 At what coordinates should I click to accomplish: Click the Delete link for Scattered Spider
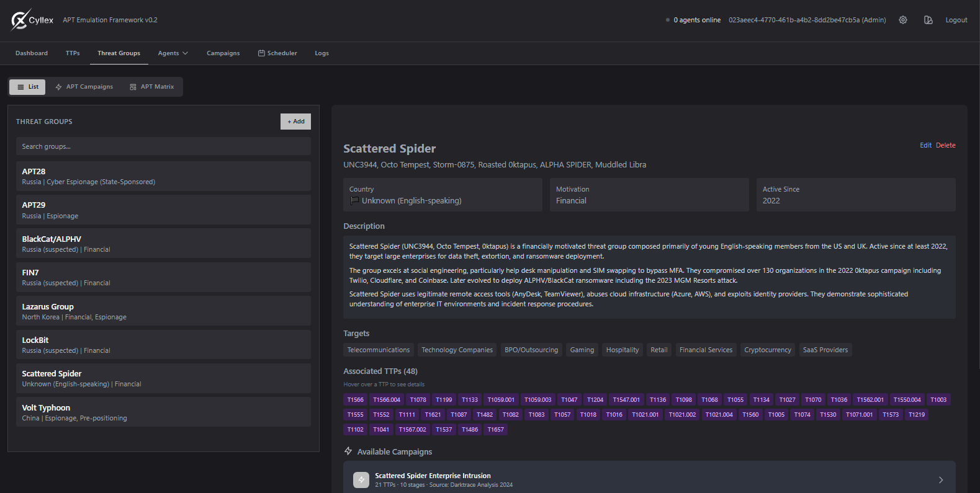[x=945, y=145]
